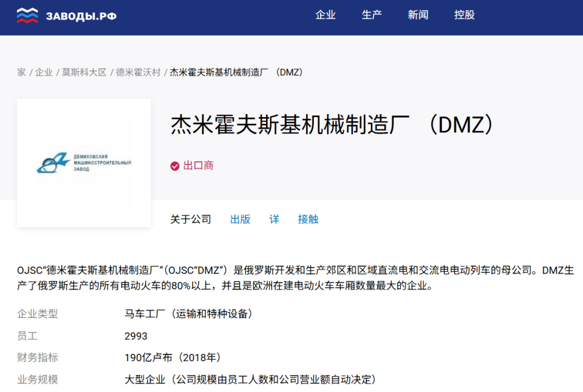
Task: Go to the 家 breadcrumb link
Action: tap(22, 72)
